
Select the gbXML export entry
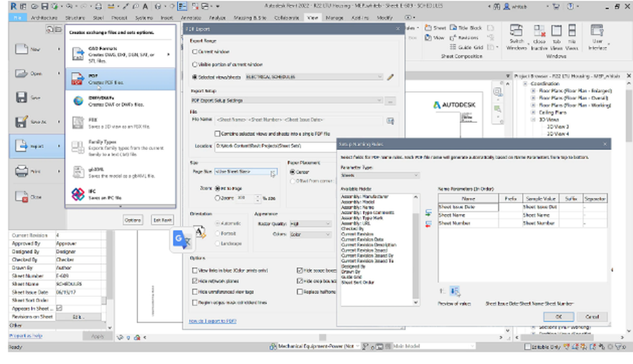(x=120, y=172)
